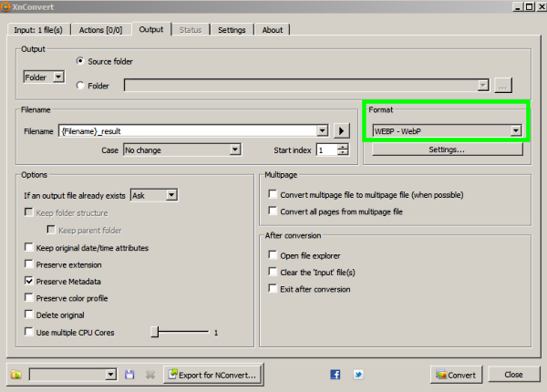The image size is (547, 392).
Task: Open the About tab
Action: pos(273,30)
